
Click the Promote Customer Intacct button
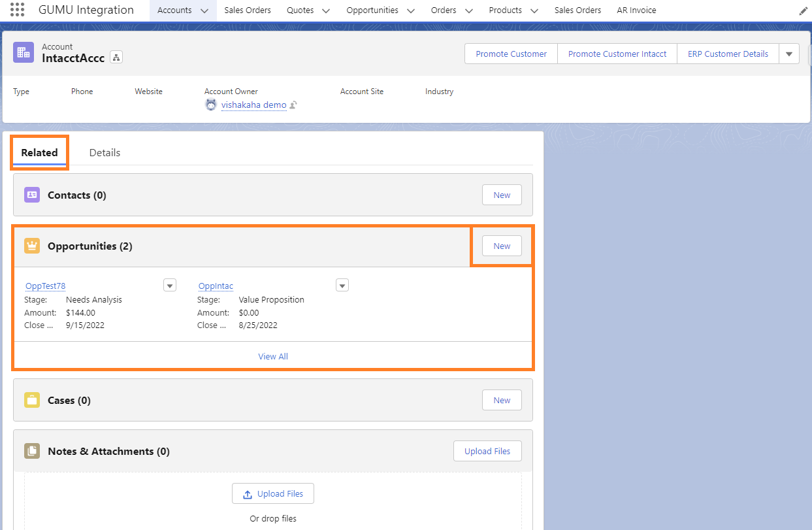pyautogui.click(x=617, y=54)
